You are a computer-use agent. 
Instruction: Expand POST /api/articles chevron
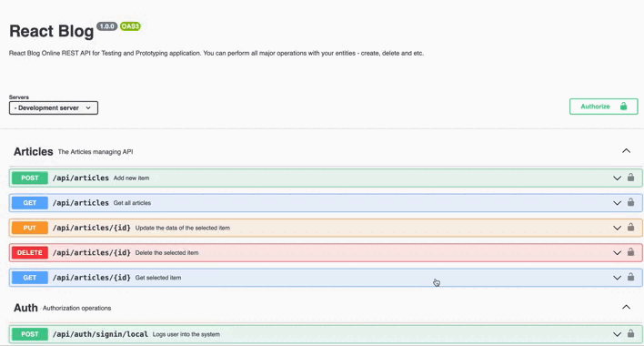(617, 178)
